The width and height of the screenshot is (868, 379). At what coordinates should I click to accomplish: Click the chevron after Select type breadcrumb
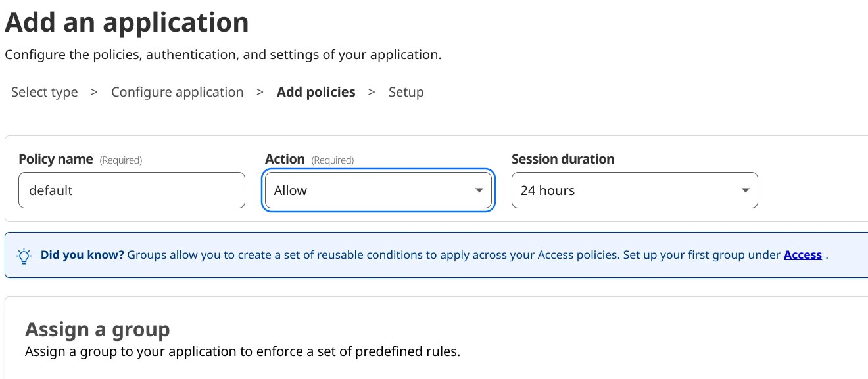(x=94, y=92)
